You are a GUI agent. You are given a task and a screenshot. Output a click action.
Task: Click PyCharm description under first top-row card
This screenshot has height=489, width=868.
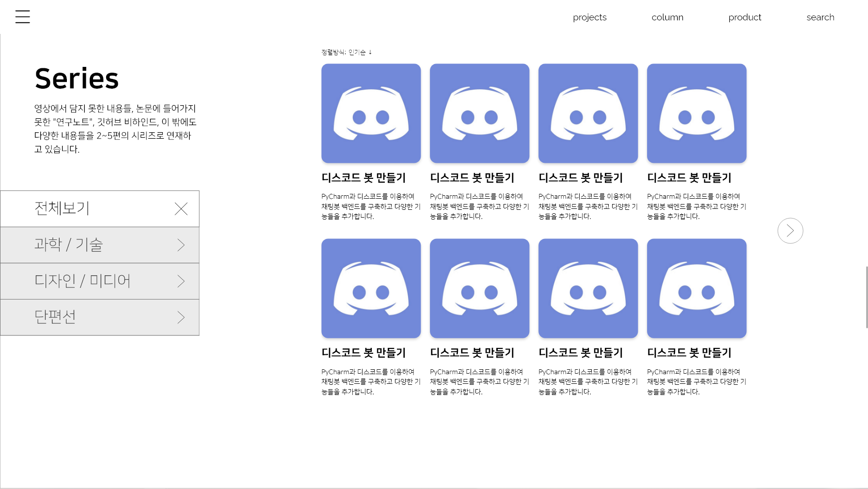pos(371,206)
